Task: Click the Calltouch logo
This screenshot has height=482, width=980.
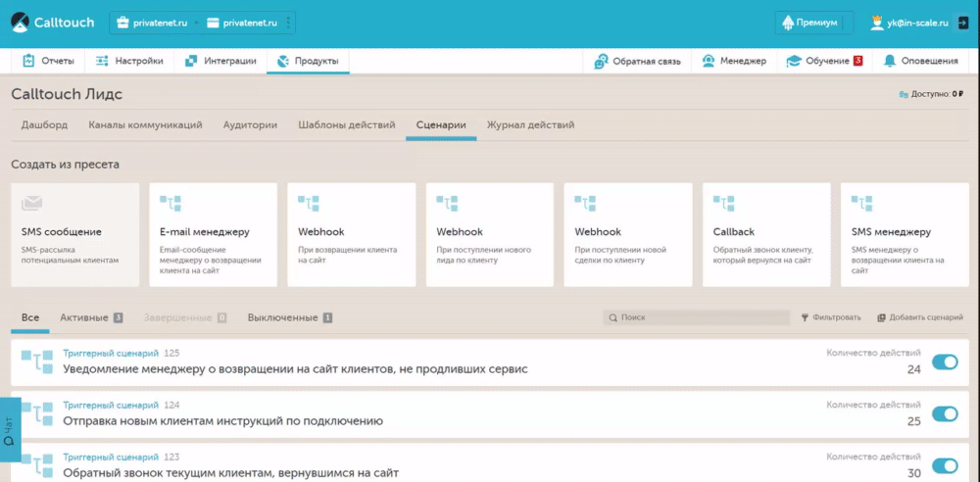Action: pyautogui.click(x=53, y=24)
